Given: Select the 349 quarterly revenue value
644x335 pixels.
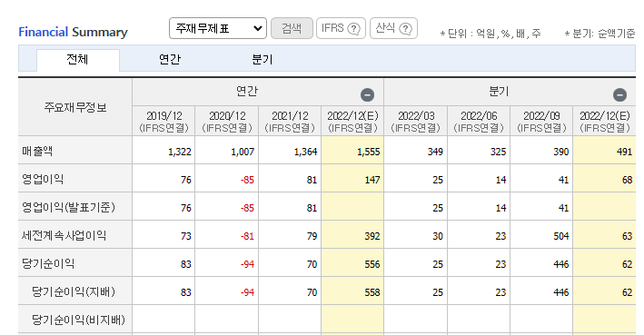Looking at the screenshot, I should tap(435, 152).
